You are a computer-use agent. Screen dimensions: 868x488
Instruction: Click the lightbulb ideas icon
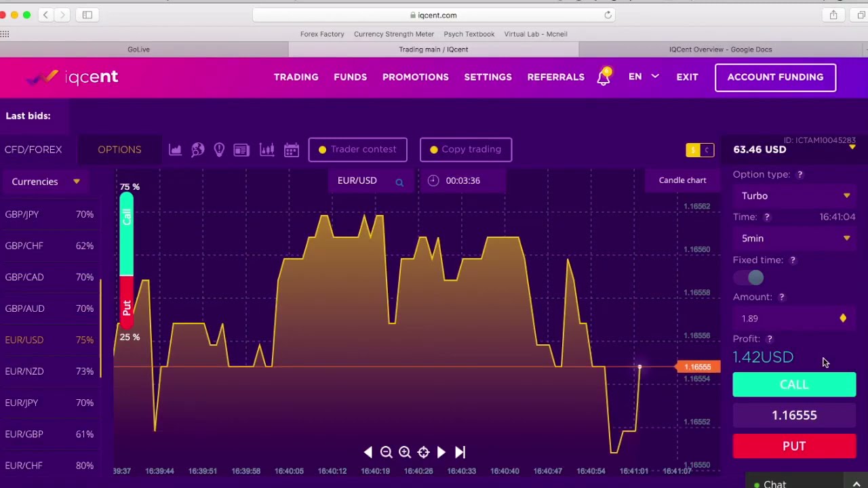[x=219, y=149]
